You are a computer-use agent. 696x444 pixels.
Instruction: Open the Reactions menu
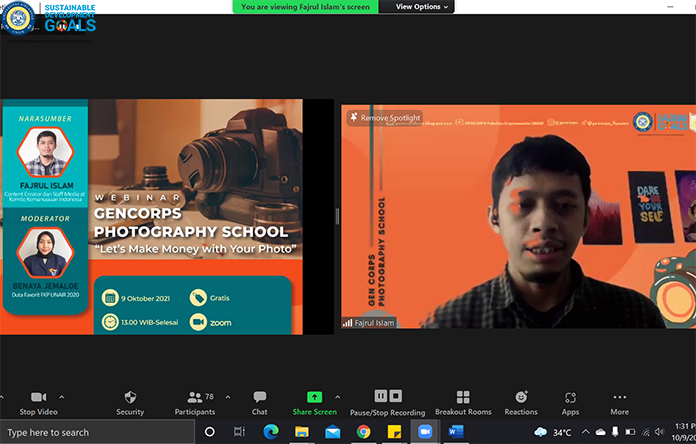[520, 398]
